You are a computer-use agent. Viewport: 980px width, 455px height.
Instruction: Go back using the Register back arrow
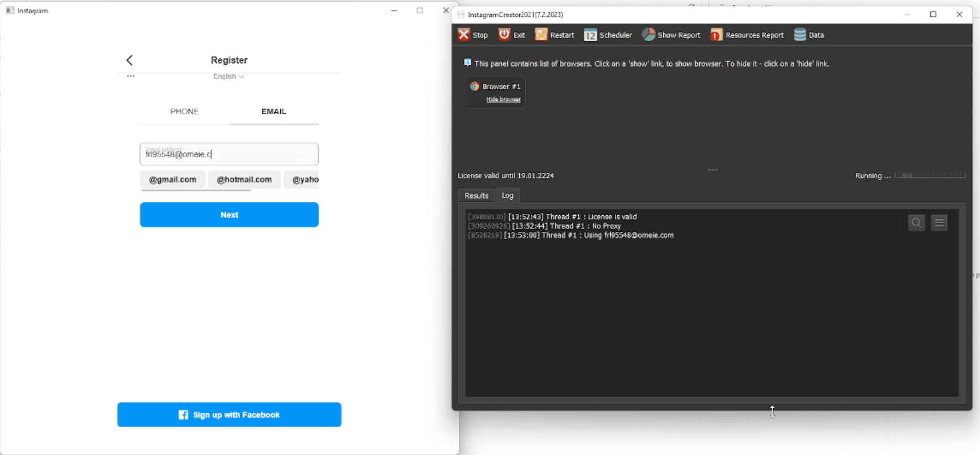tap(130, 60)
